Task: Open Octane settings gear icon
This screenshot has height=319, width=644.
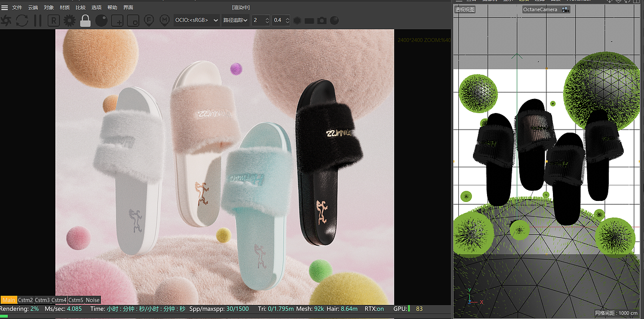Action: tap(69, 21)
